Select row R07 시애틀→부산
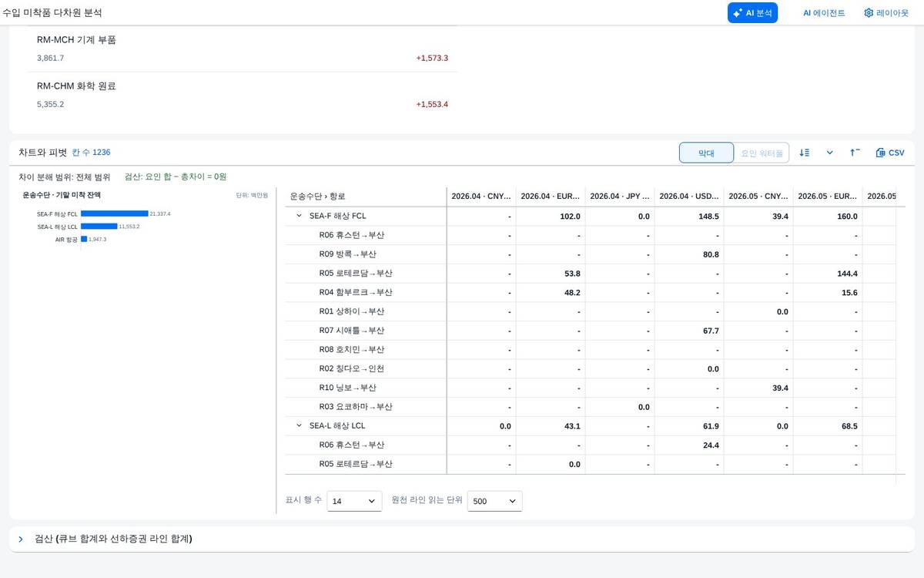The width and height of the screenshot is (924, 578). coord(366,331)
